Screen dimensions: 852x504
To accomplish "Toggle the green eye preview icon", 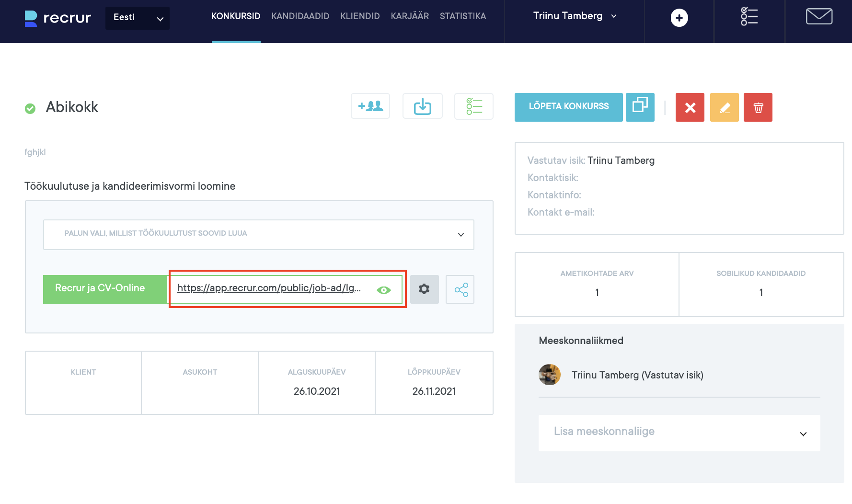I will (x=383, y=290).
